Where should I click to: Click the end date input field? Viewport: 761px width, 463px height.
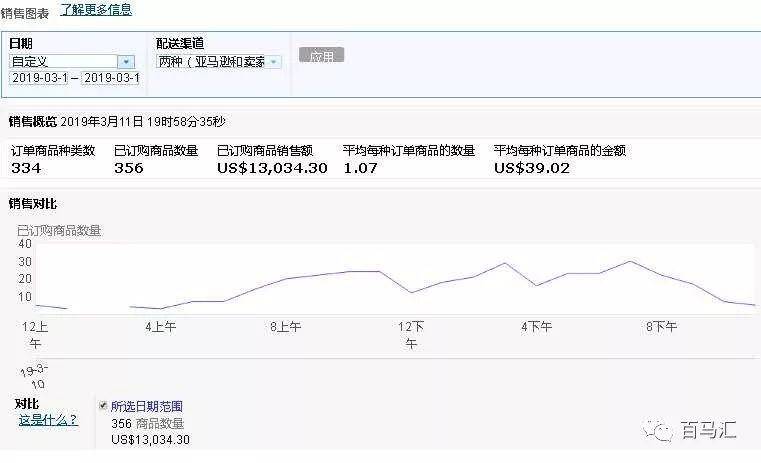click(110, 78)
